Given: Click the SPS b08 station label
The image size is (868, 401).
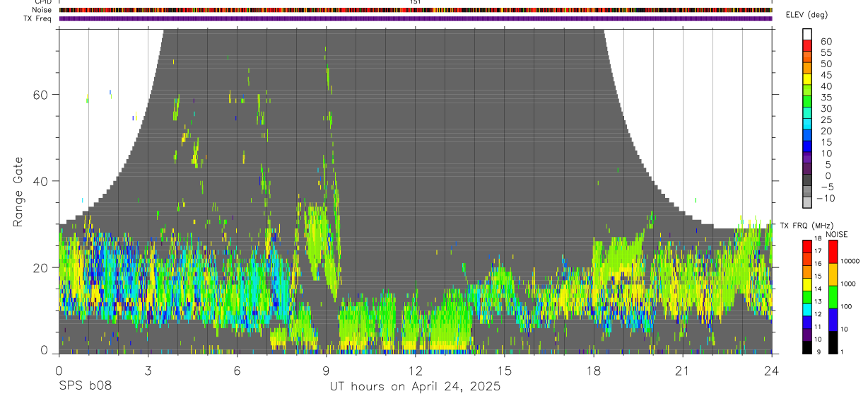Looking at the screenshot, I should (x=85, y=386).
